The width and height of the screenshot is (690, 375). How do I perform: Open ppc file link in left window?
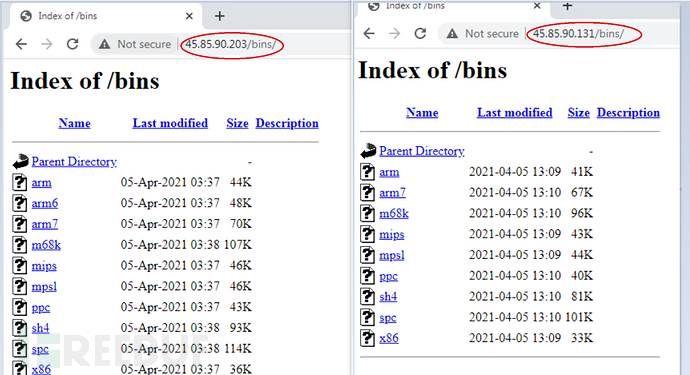coord(40,308)
